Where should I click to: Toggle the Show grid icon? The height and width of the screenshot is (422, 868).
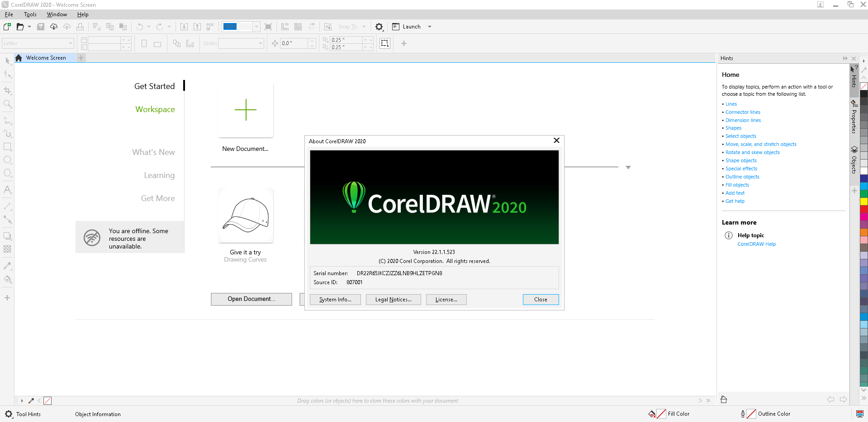coord(298,27)
